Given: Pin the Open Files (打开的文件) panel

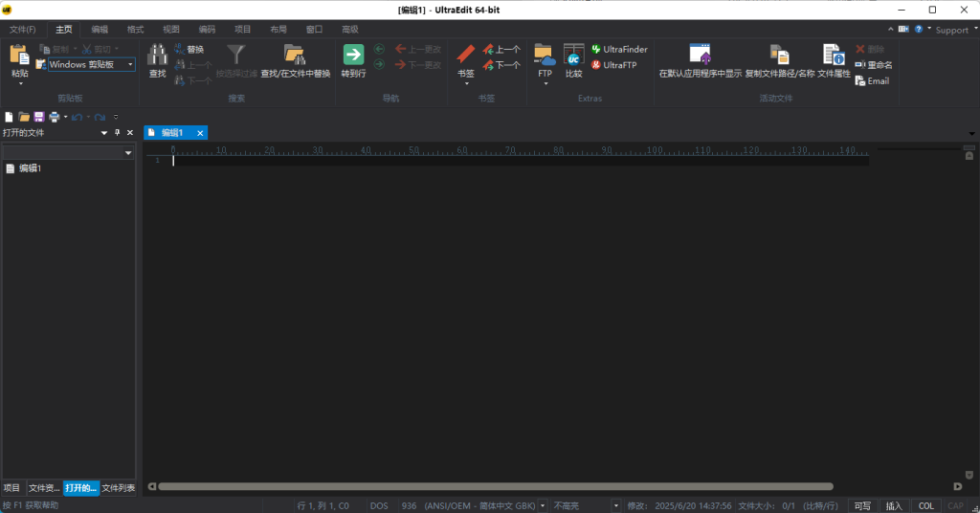Looking at the screenshot, I should coord(117,132).
